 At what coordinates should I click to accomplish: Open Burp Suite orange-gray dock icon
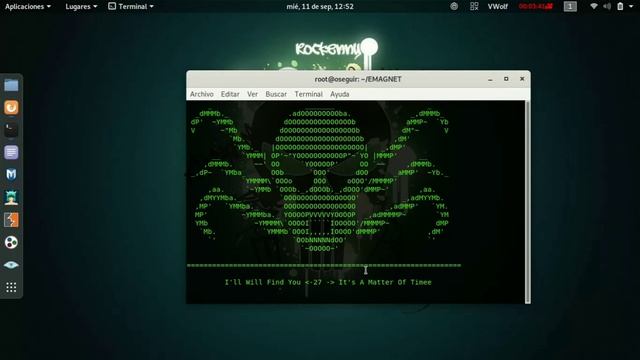(11, 220)
